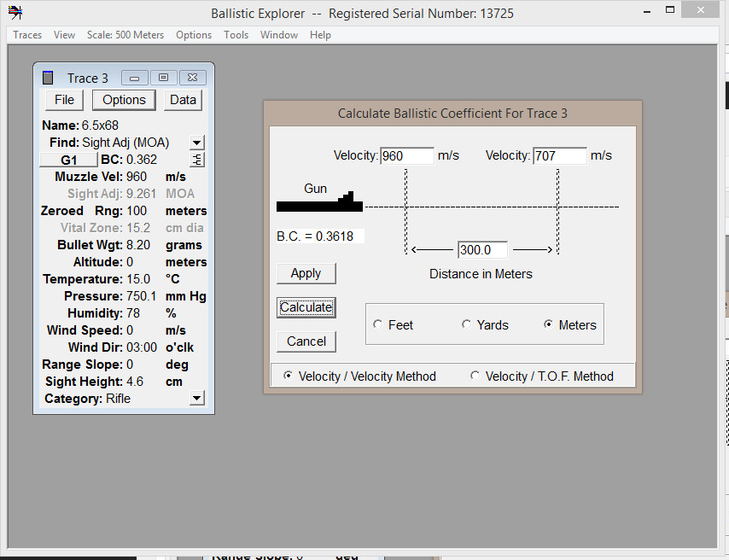Open the Scale: 500 Meters menu
This screenshot has width=729, height=560.
point(125,35)
